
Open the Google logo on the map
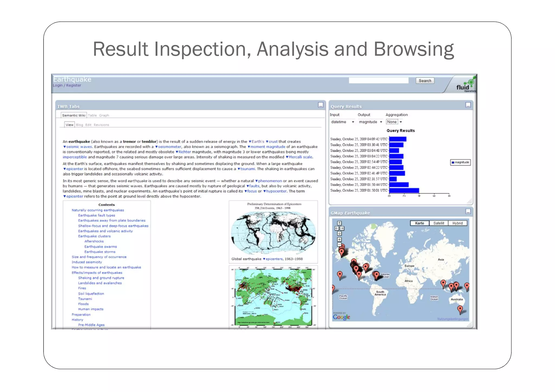tap(341, 317)
